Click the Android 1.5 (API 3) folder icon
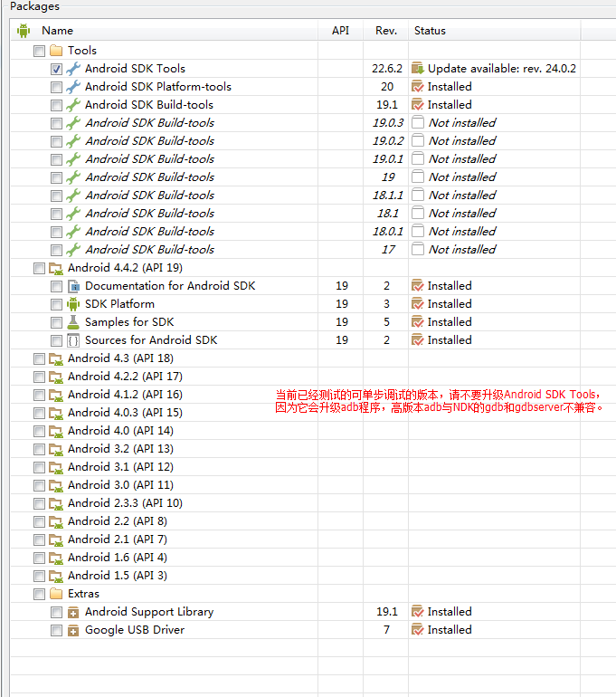The image size is (616, 697). point(56,576)
